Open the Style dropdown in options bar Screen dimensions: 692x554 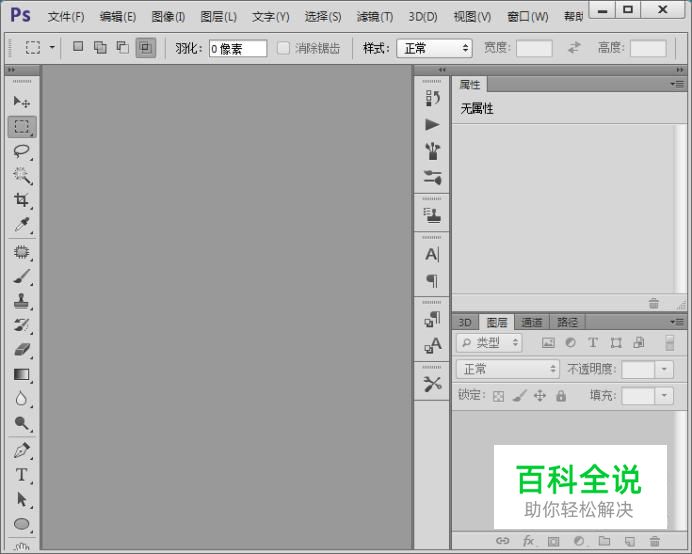pos(435,48)
